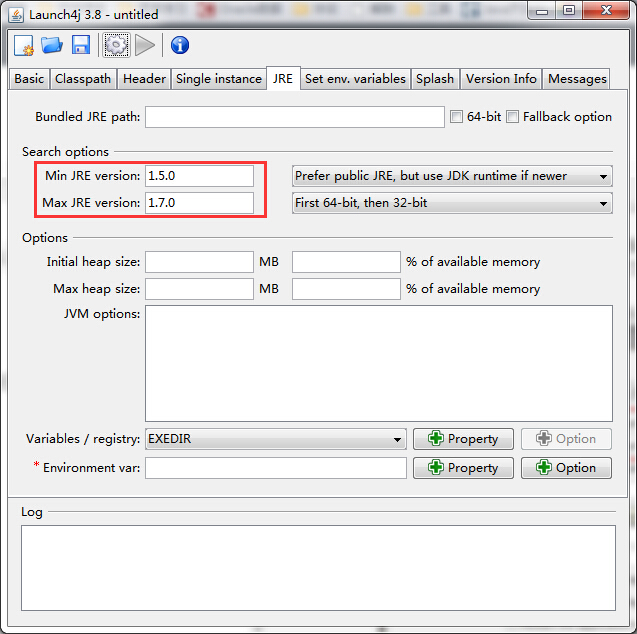Click Option button in Environment var row
Viewport: 637px width, 634px height.
[x=566, y=468]
